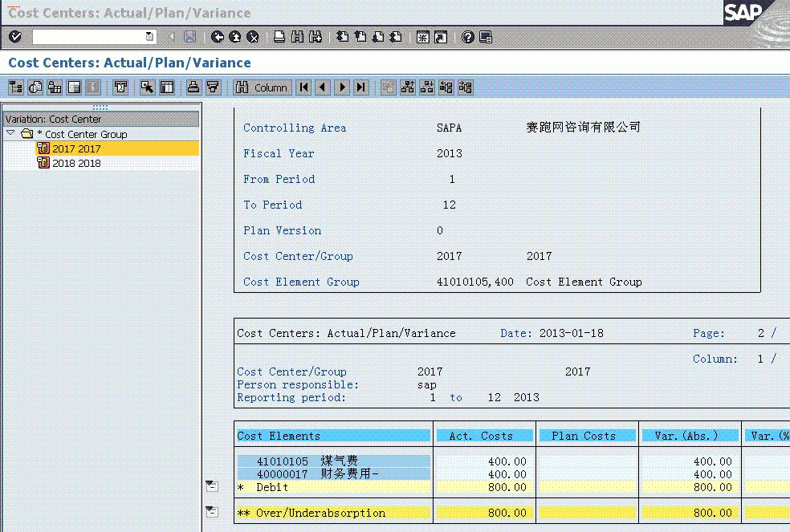This screenshot has width=790, height=532.
Task: Click the Find Next binoculars-plus icon
Action: (316, 37)
